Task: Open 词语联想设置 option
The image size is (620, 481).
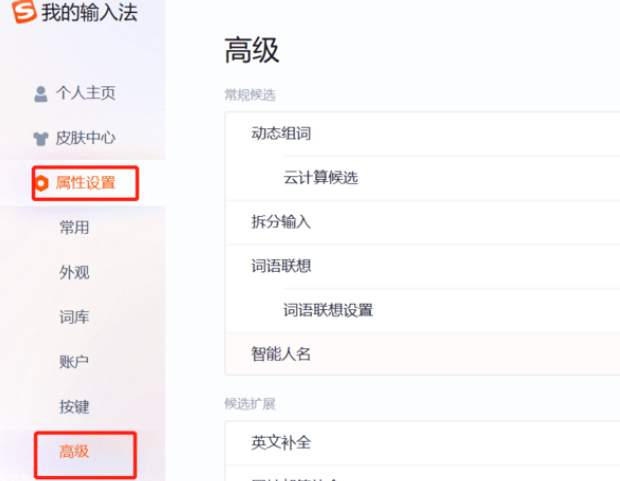Action: click(422, 311)
